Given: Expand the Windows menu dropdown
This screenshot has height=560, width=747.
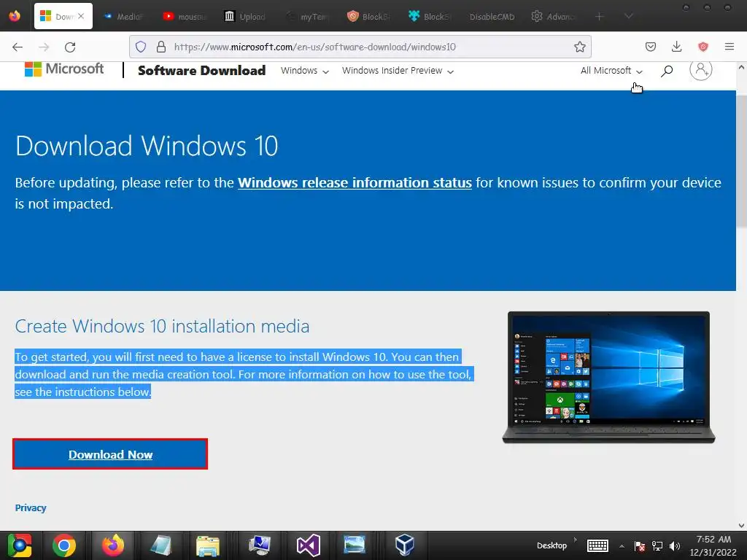Looking at the screenshot, I should [x=304, y=71].
